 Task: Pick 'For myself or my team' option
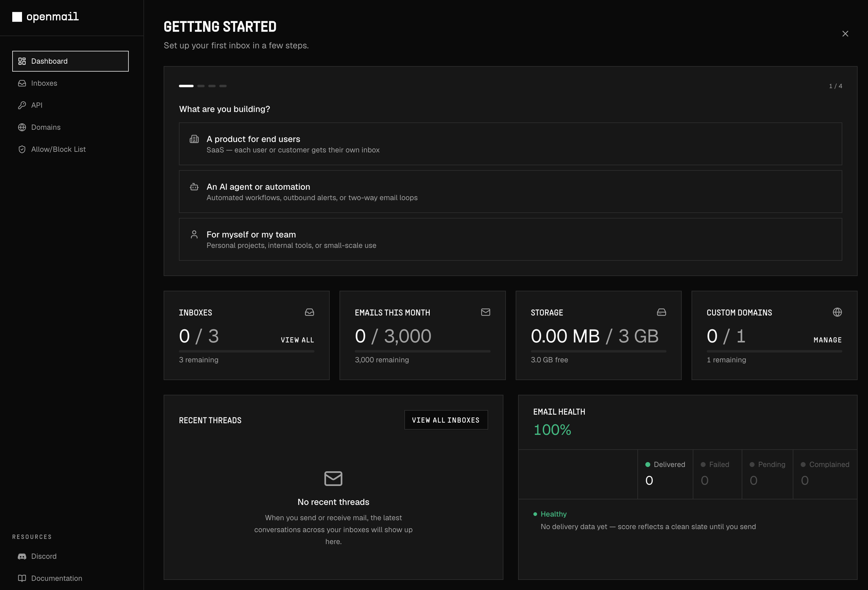pos(510,239)
